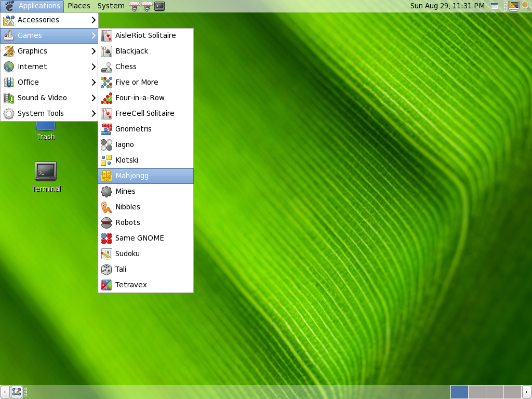Select the Gnometris menu entry
532x399 pixels.
146,129
